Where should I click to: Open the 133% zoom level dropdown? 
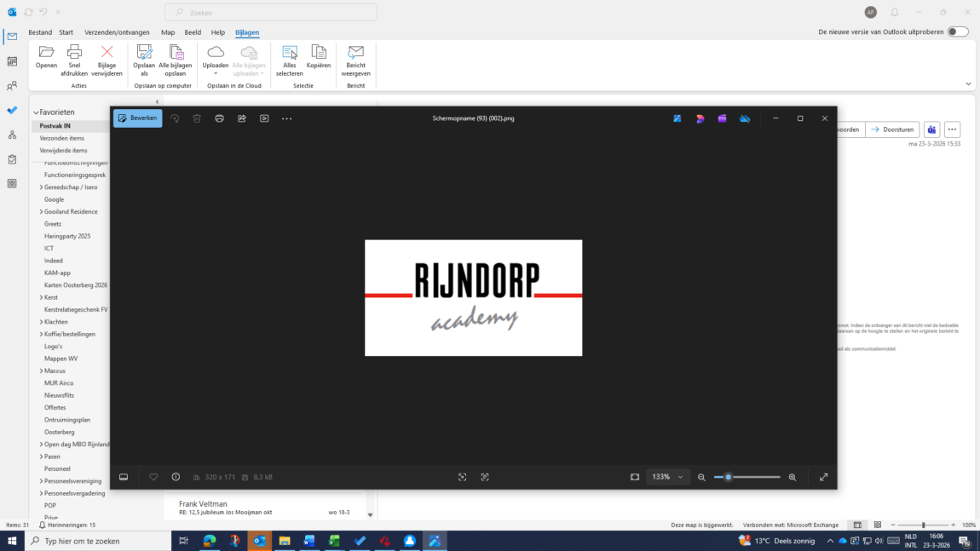point(667,477)
